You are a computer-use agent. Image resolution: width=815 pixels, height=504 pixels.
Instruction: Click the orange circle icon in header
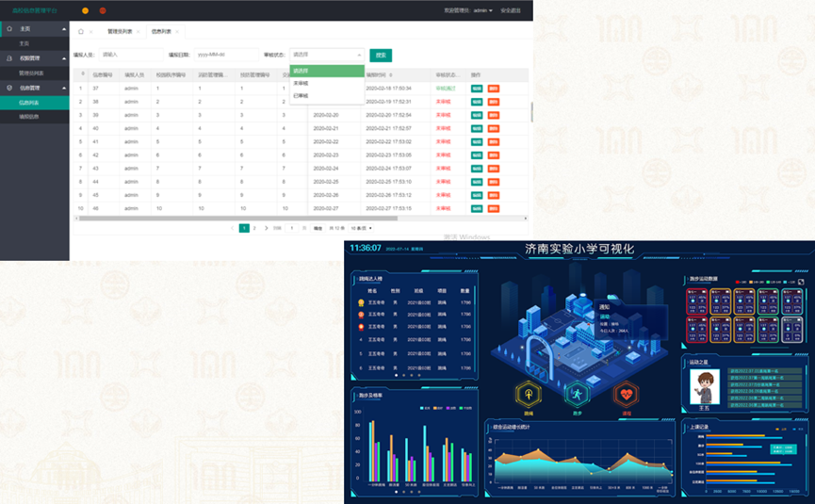86,10
